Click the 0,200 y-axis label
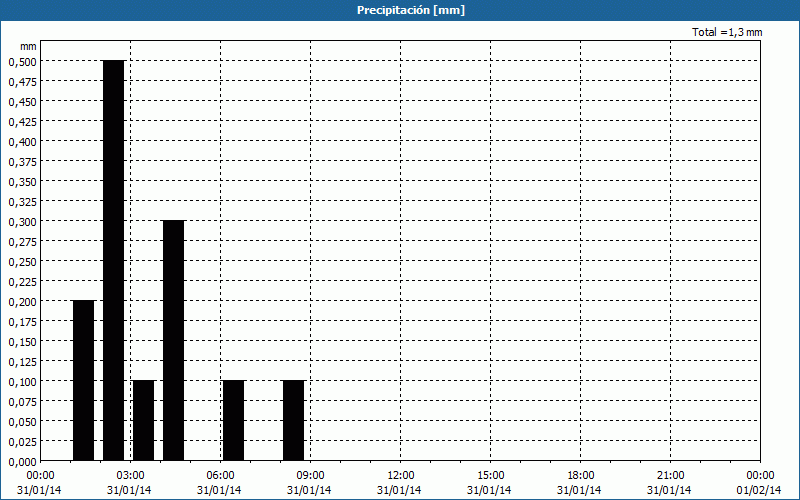This screenshot has height=500, width=800. click(22, 302)
